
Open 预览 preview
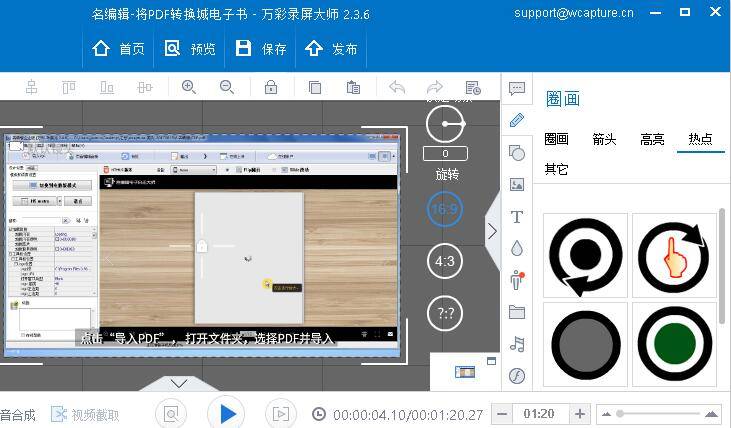coord(190,48)
